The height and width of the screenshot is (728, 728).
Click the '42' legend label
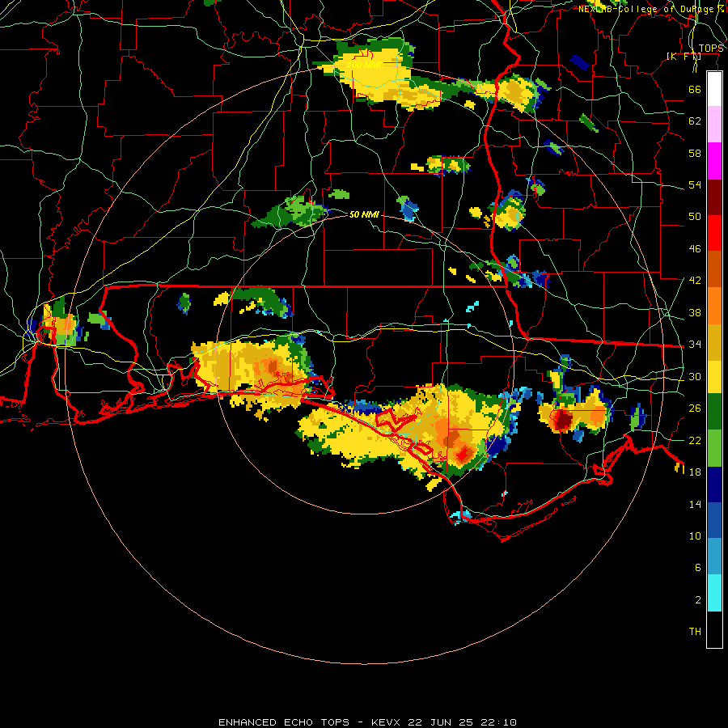click(x=695, y=281)
